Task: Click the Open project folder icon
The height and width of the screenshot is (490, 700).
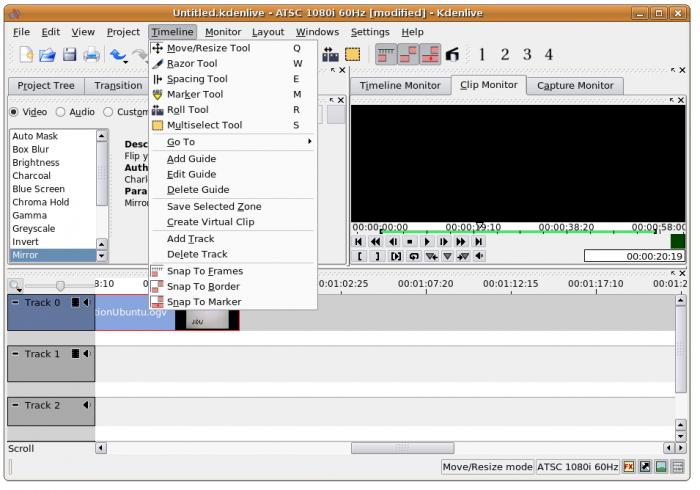Action: [47, 55]
